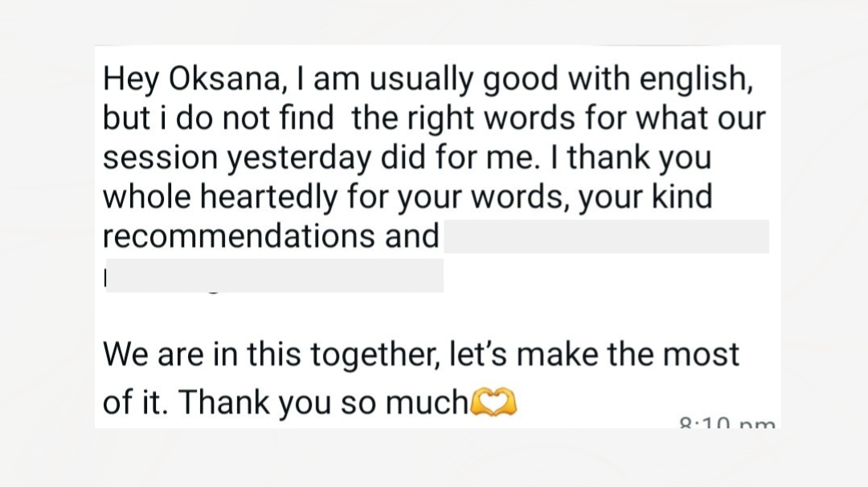Screen dimensions: 868x487
Task: Click the redacted gray block on the sixth line
Action: 275,276
